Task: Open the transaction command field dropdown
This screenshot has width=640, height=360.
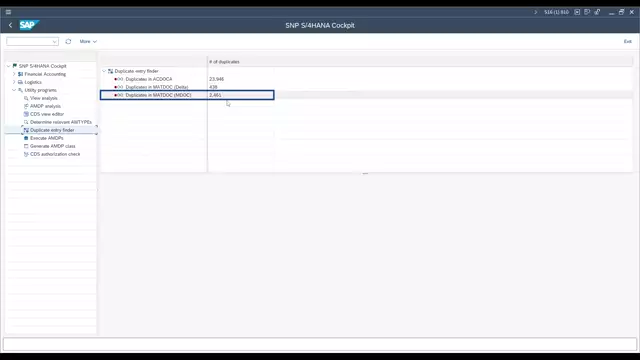Action: coord(54,42)
